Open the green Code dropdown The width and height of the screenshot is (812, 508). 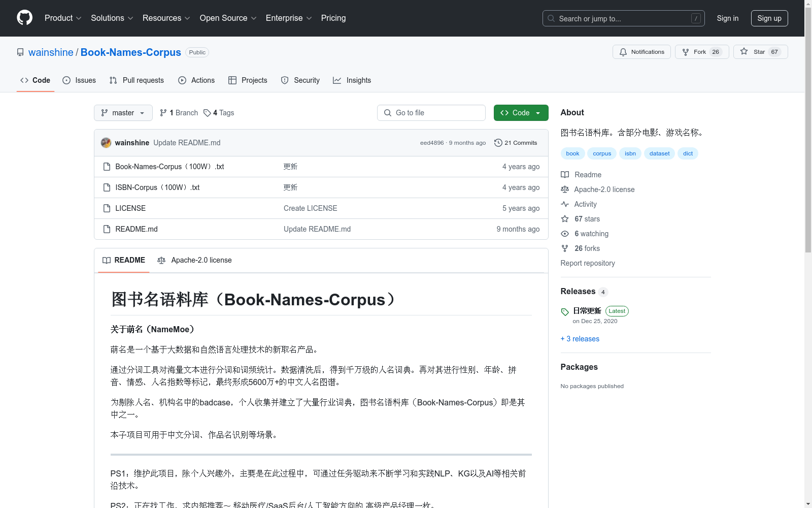521,113
